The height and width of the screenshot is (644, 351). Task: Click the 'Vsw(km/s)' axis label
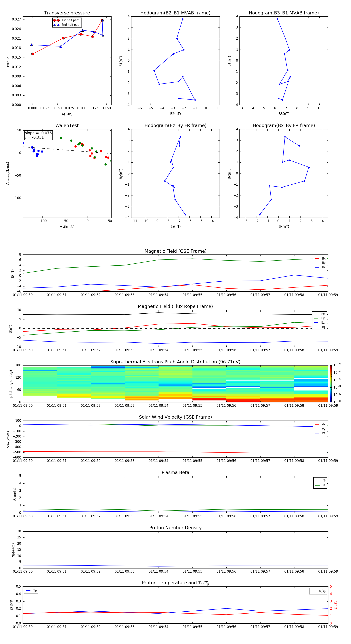pyautogui.click(x=8, y=439)
